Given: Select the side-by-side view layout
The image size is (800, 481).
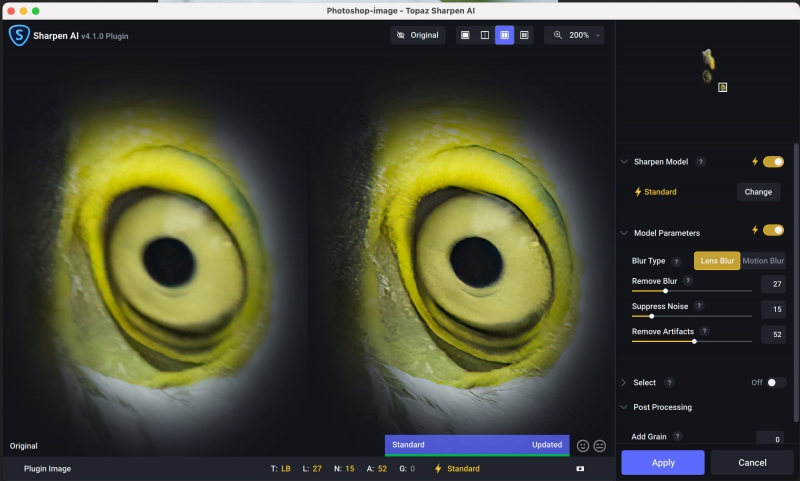Looking at the screenshot, I should tap(504, 35).
